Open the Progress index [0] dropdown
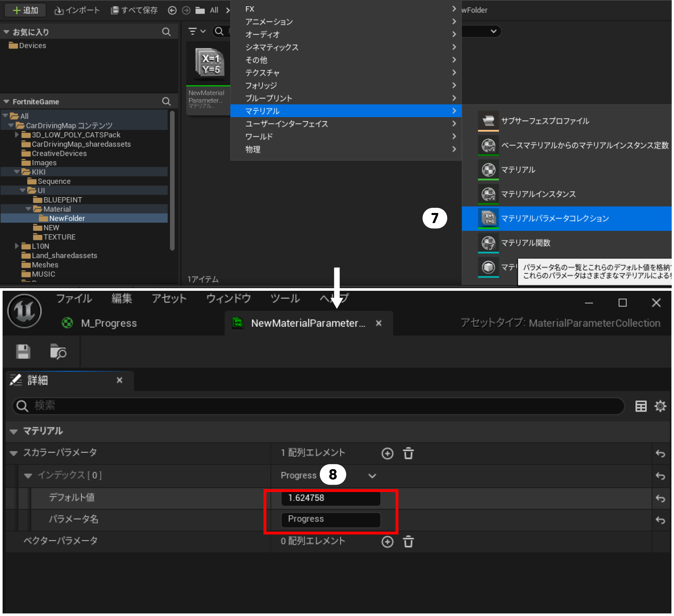Screen dimensions: 674x616 (x=372, y=476)
